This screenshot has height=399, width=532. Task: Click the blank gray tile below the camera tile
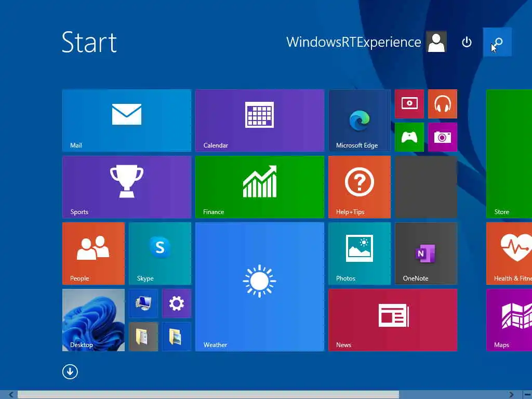pyautogui.click(x=426, y=187)
